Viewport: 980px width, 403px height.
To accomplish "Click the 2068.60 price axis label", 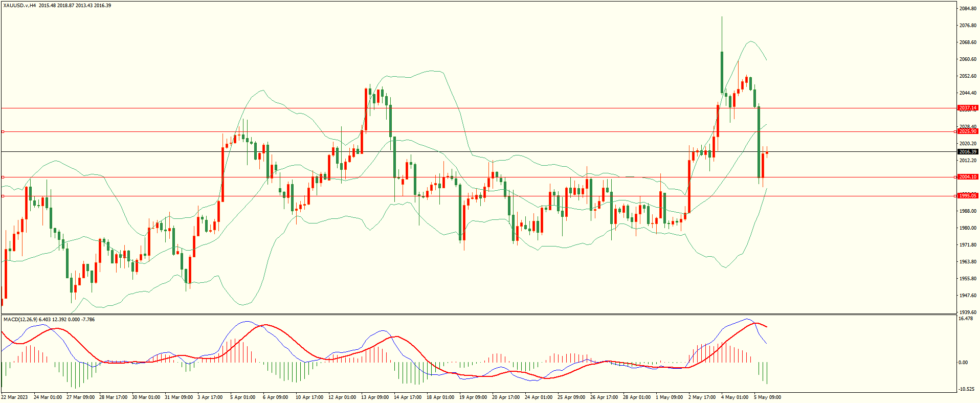I will [968, 42].
